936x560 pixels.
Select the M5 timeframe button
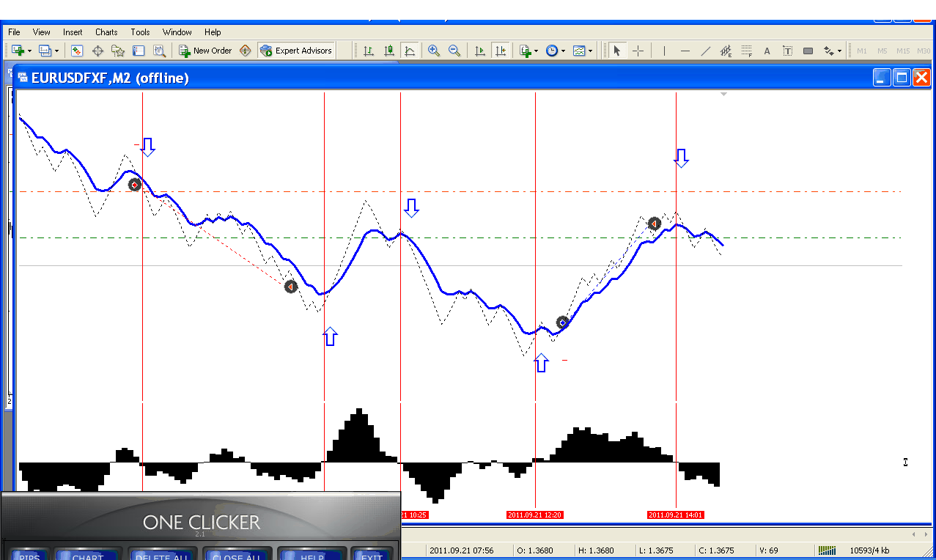(x=882, y=51)
